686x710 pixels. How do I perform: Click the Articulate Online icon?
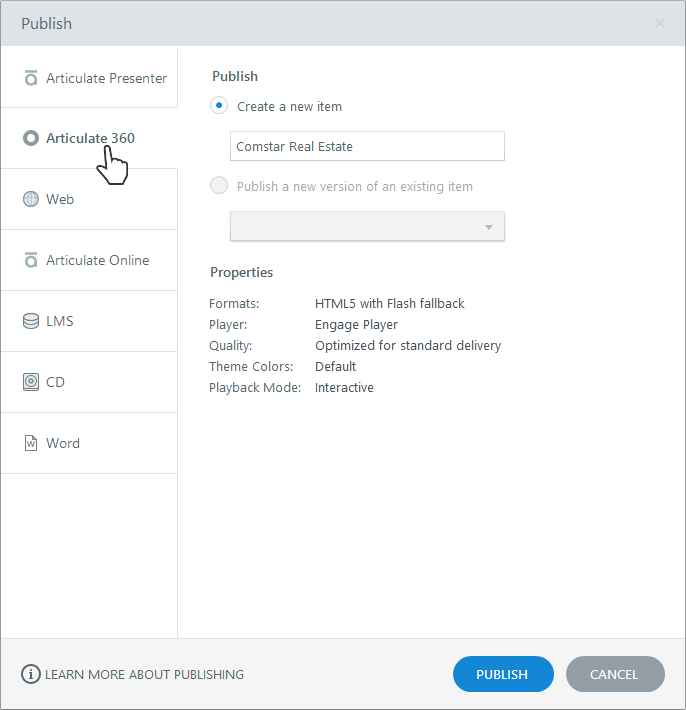31,260
